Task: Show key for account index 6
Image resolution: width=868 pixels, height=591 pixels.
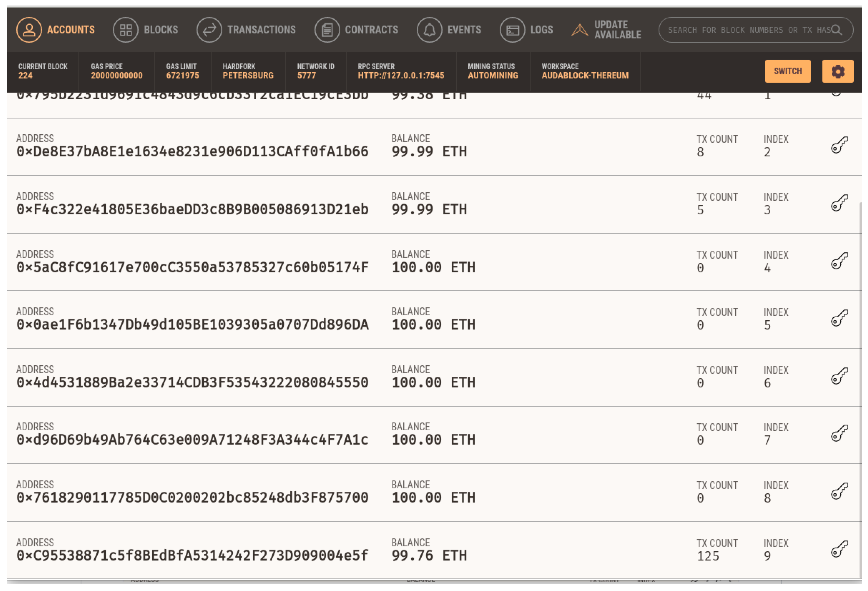Action: 839,376
